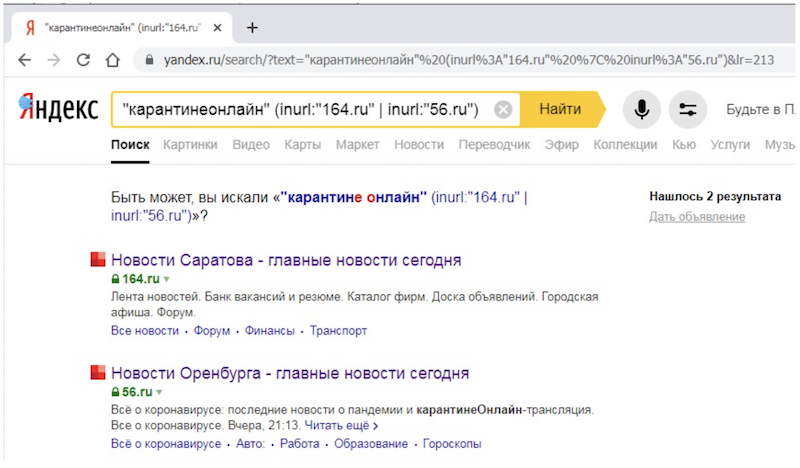The width and height of the screenshot is (800, 468).
Task: Open the Маркет tab
Action: pos(357,145)
